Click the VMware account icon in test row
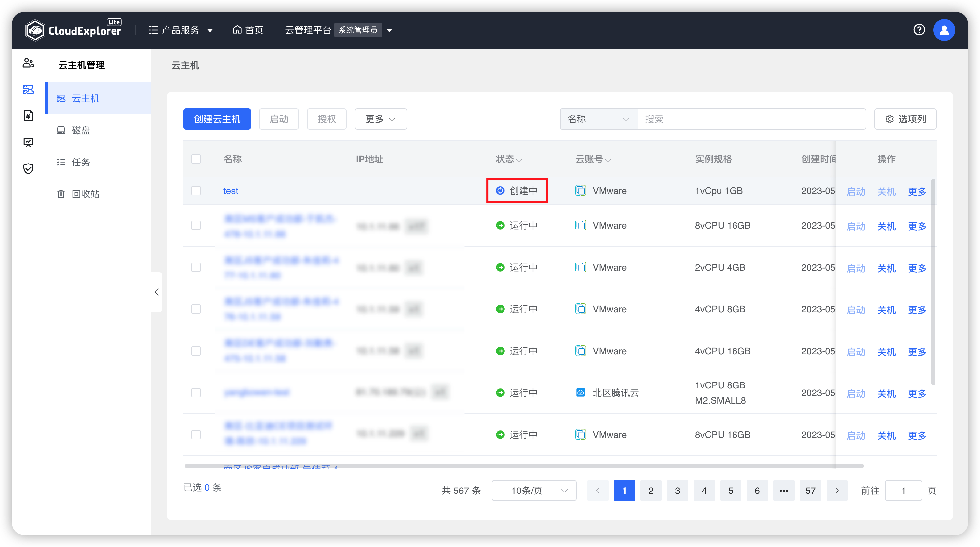Image resolution: width=980 pixels, height=547 pixels. (581, 190)
